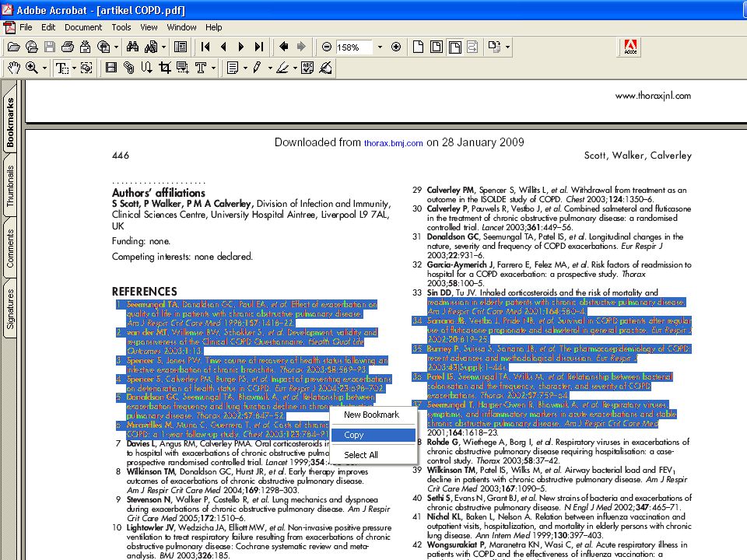Open the Window menu
The image size is (747, 560).
181,27
